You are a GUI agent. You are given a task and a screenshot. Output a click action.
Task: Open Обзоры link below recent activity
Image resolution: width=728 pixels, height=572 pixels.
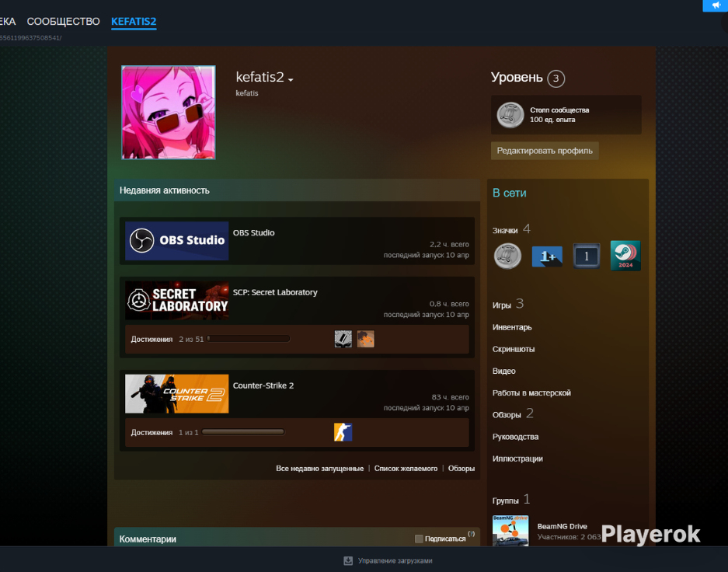[461, 469]
